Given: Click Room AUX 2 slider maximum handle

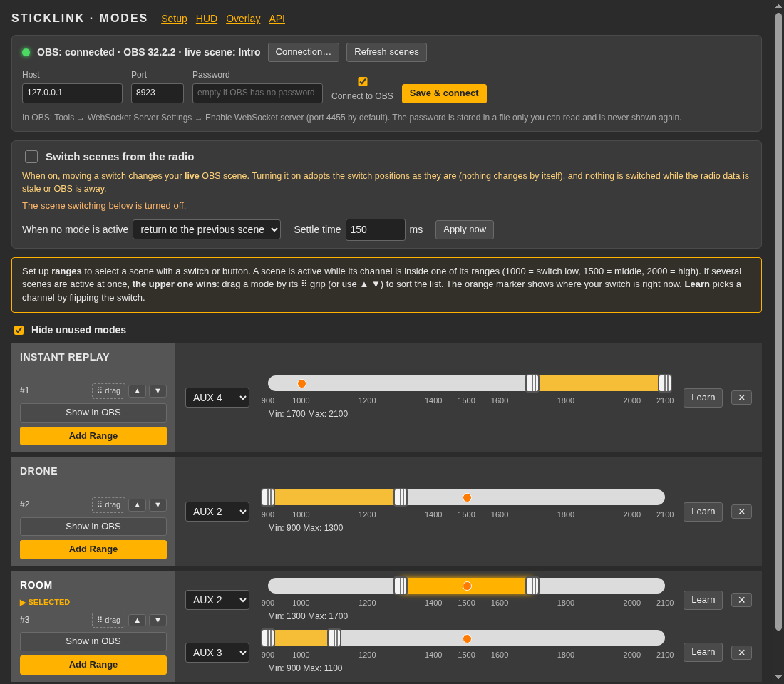Looking at the screenshot, I should (532, 586).
